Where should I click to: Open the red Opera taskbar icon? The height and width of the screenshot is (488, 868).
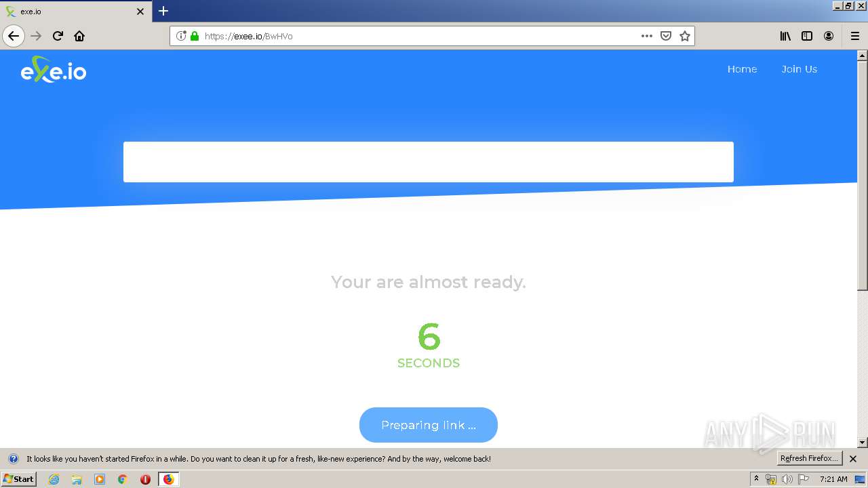(145, 479)
